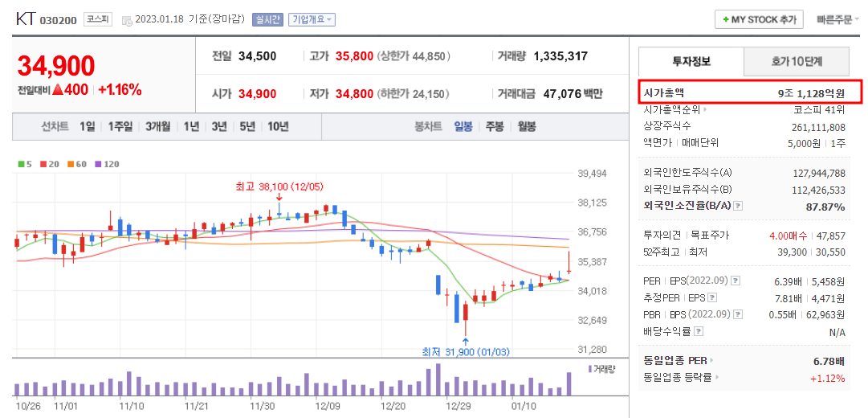
Task: Select the 3년 line chart
Action: point(218,126)
